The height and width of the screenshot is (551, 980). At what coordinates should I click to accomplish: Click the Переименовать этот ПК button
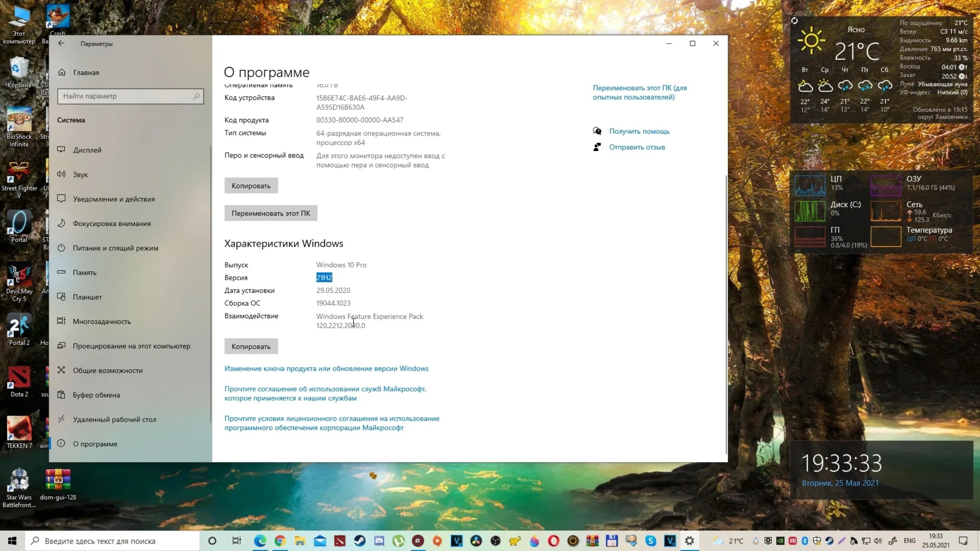point(271,213)
